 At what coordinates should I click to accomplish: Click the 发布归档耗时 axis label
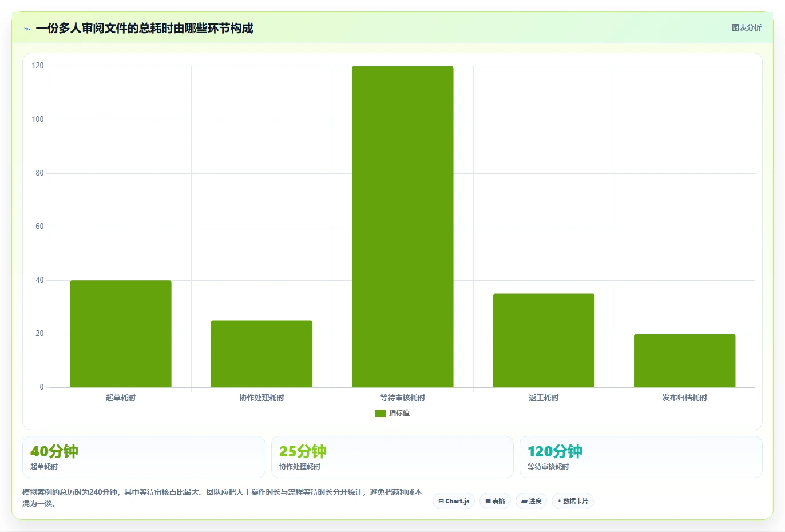click(x=684, y=398)
